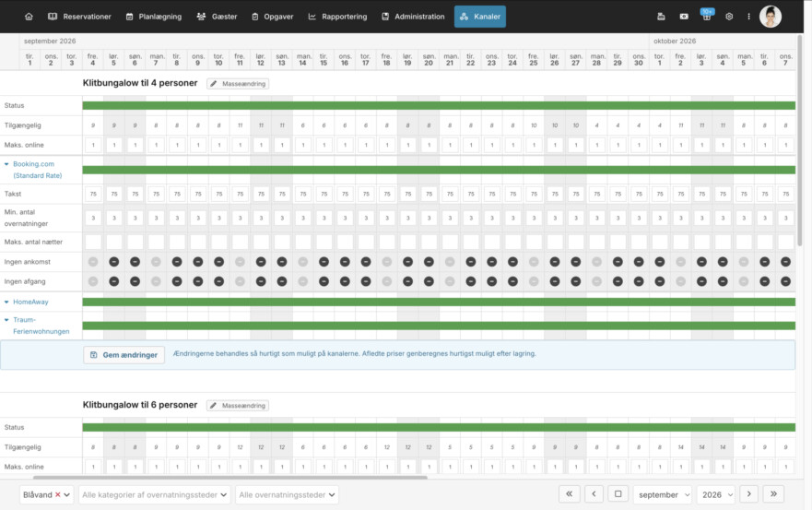812x510 pixels.
Task: Click the 'september 2026' month header
Action: 50,41
